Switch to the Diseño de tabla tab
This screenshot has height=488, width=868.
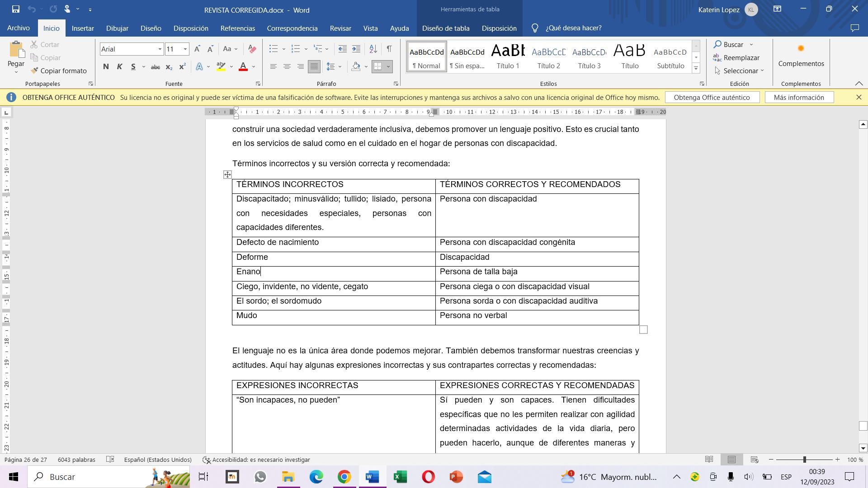[445, 28]
